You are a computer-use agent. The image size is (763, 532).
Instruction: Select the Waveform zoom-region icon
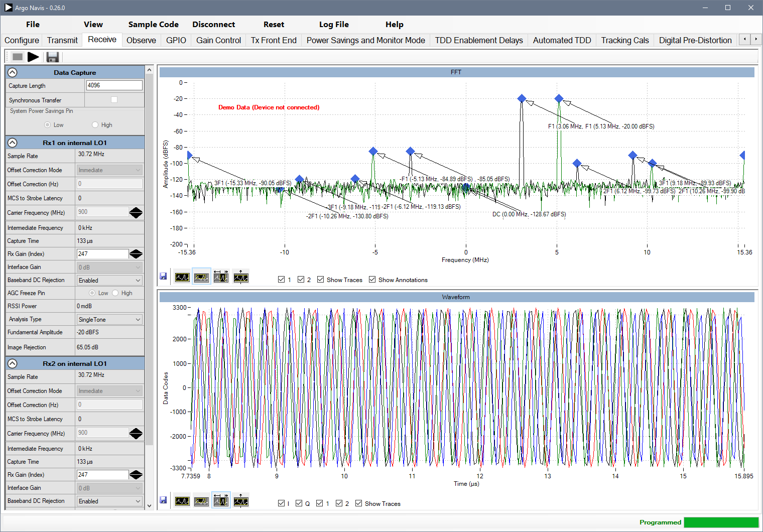pyautogui.click(x=201, y=501)
